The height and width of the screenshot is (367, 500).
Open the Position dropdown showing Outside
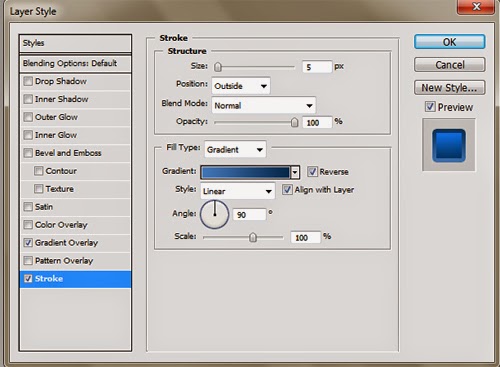click(241, 86)
